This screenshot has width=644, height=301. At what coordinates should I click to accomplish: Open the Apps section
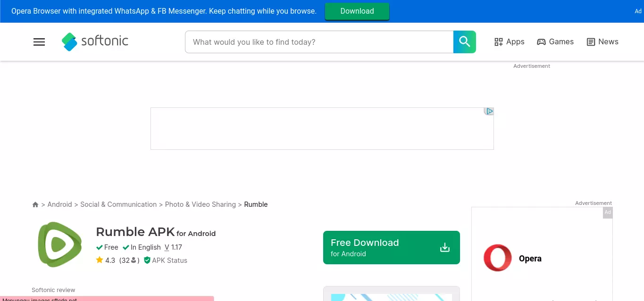[509, 42]
